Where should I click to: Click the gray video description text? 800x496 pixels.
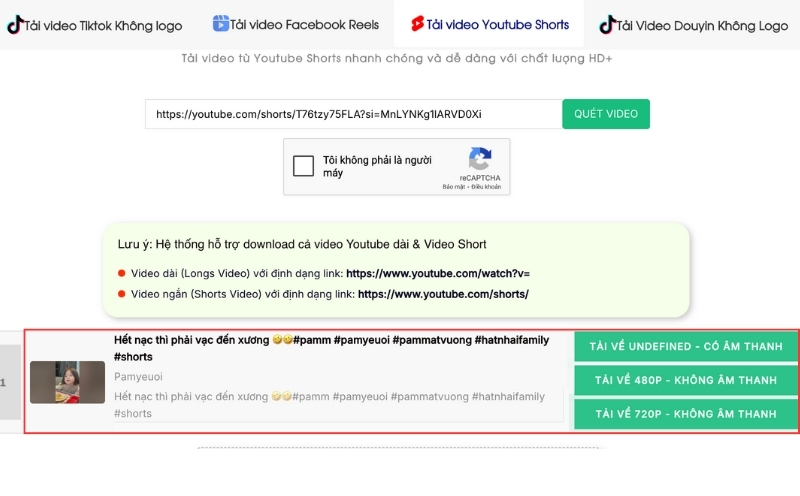[x=330, y=405]
